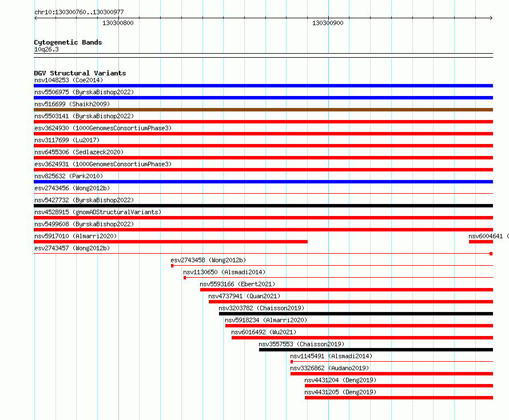Screen dimensions: 509x420
Task: Open nsv4528915 (gnomADStructuralVariants) label
Action: (x=98, y=212)
